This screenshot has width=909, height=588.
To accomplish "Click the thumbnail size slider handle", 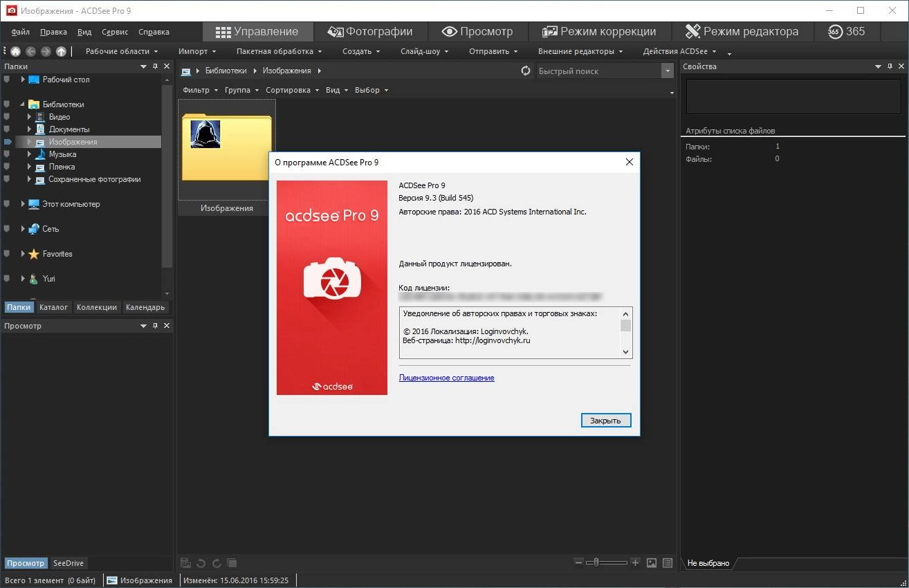I will pos(596,563).
